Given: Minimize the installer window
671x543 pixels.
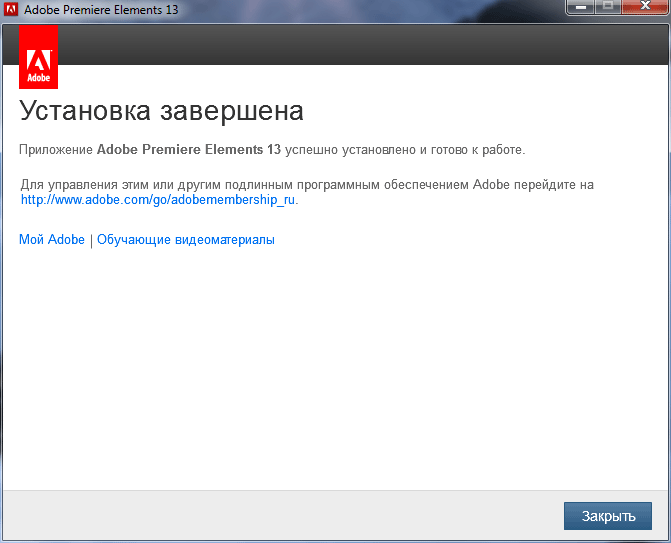Looking at the screenshot, I should pyautogui.click(x=581, y=7).
